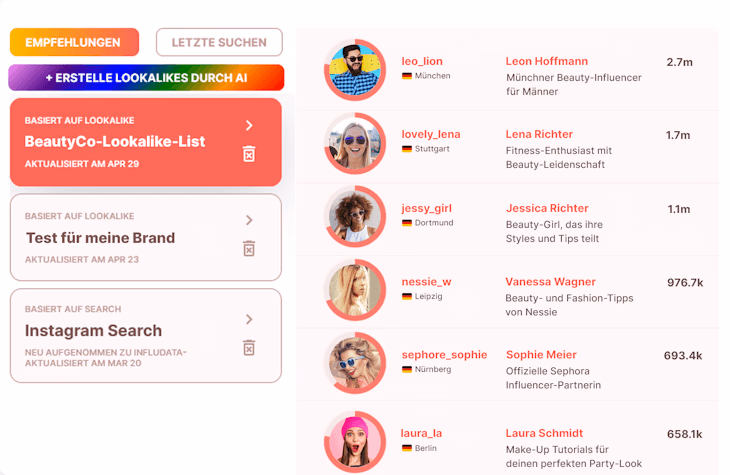Viewport: 730px width, 475px height.
Task: Remove Instagram Search list with trash icon
Action: [249, 347]
